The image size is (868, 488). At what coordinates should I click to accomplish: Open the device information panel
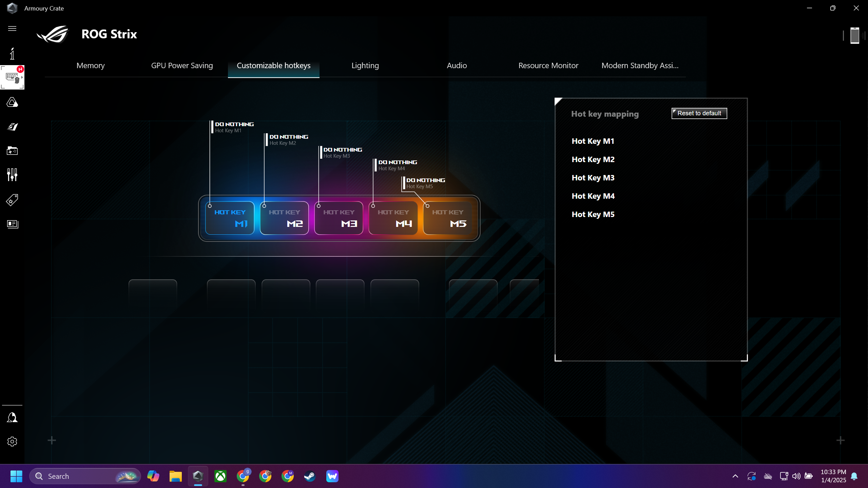tap(12, 54)
